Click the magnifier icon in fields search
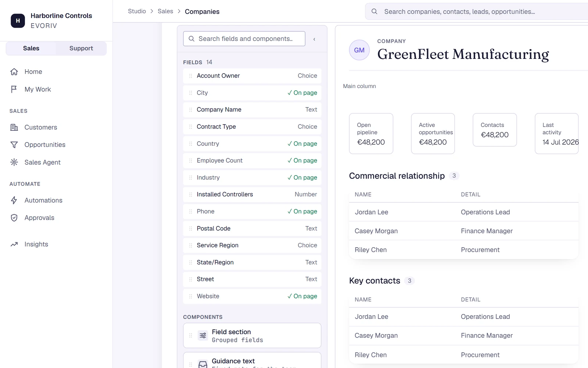 (191, 39)
